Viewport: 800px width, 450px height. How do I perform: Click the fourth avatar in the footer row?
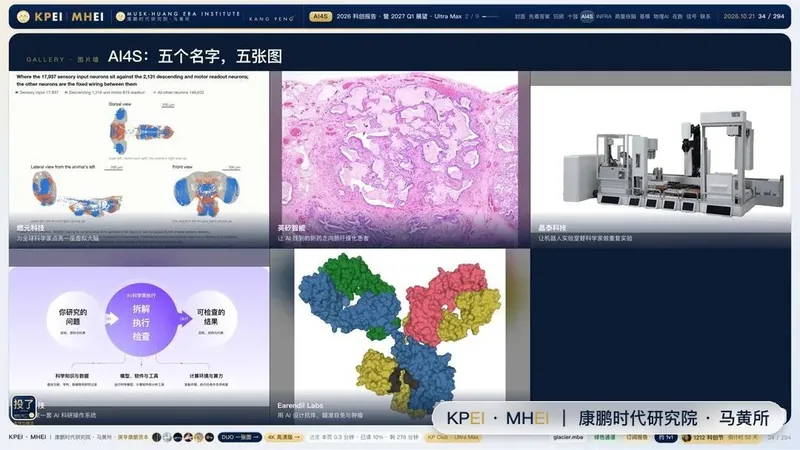pyautogui.click(x=188, y=437)
